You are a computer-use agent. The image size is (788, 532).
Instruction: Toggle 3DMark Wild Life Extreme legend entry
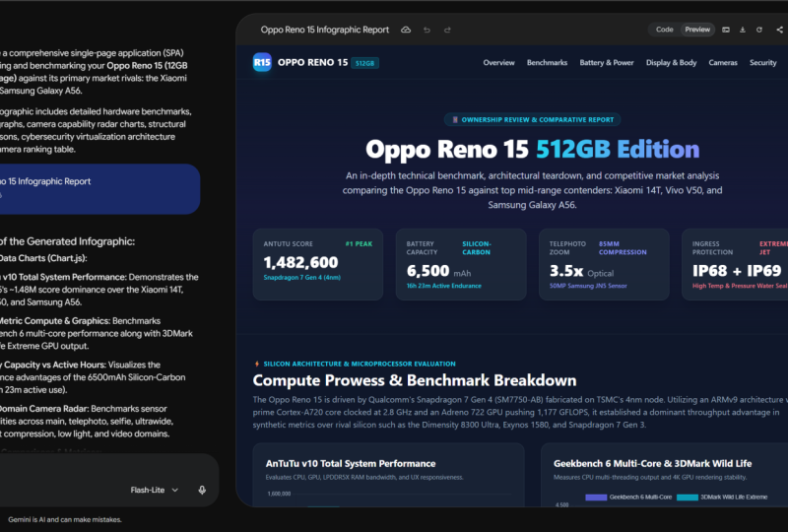point(722,497)
